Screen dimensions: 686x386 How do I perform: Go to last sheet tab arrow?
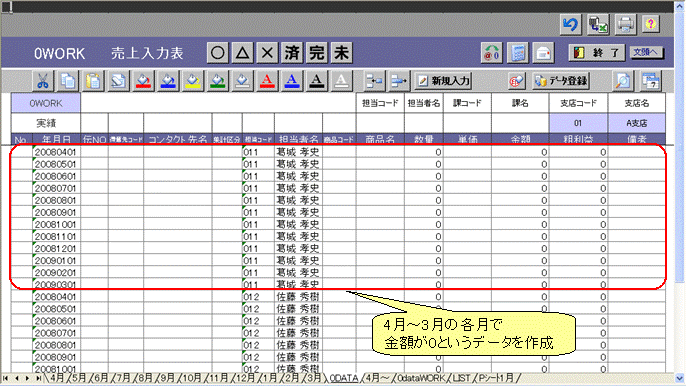[38, 378]
